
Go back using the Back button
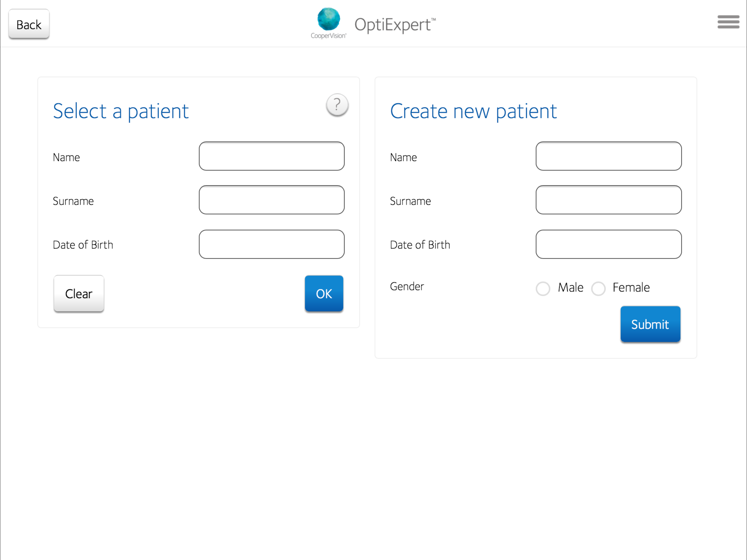[x=29, y=24]
